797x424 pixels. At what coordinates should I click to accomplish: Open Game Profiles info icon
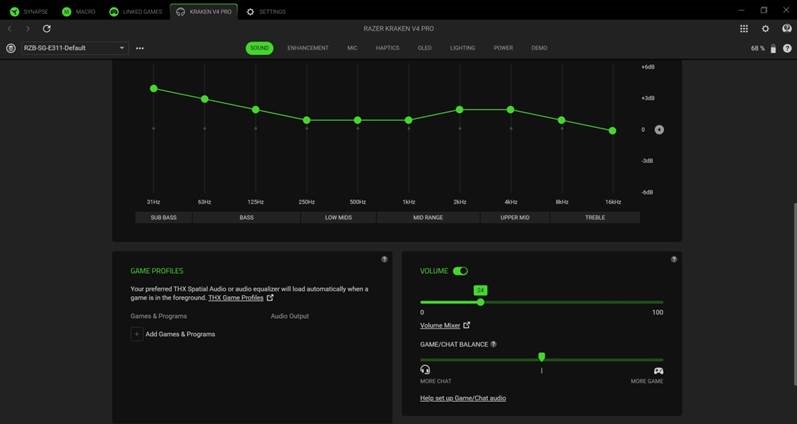click(x=384, y=259)
